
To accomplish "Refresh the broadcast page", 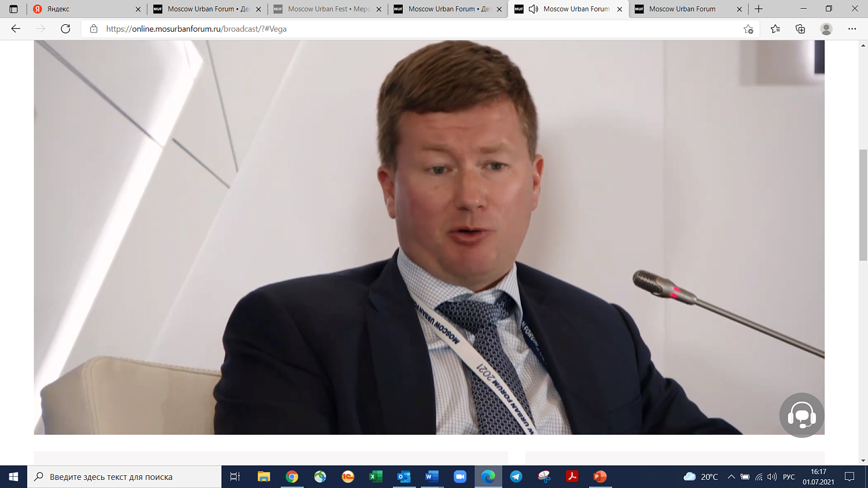I will pyautogui.click(x=65, y=29).
